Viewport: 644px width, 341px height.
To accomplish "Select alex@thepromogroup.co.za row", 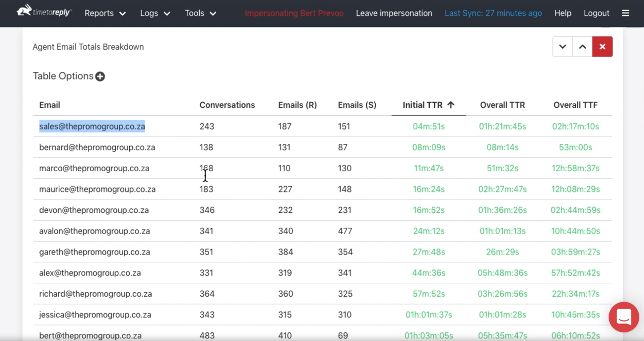I will click(x=323, y=273).
